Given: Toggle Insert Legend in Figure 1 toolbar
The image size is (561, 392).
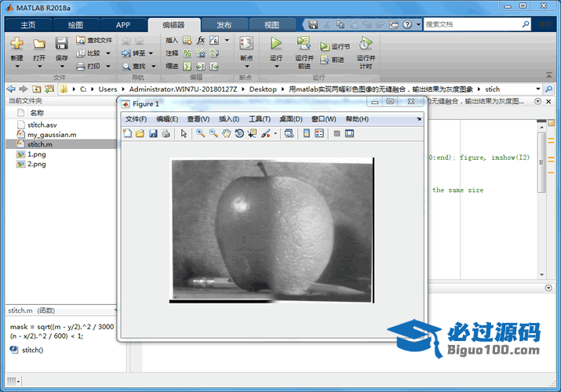Looking at the screenshot, I should pos(319,133).
